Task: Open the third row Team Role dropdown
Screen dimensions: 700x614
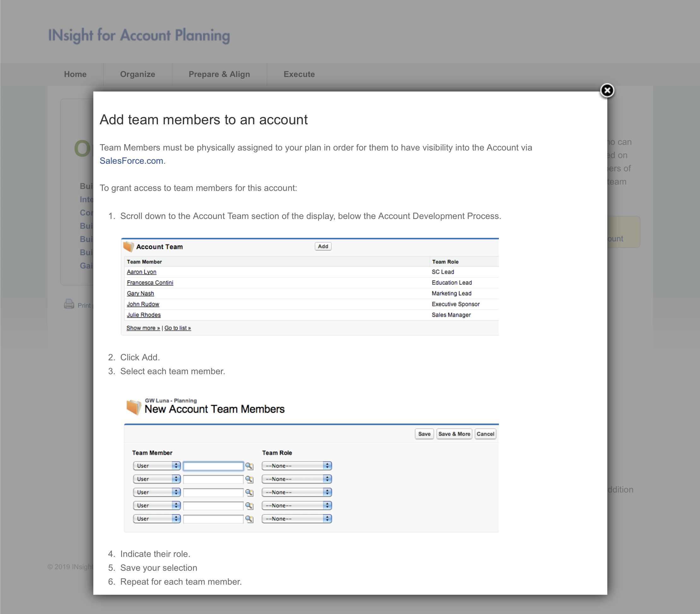Action: tap(297, 492)
